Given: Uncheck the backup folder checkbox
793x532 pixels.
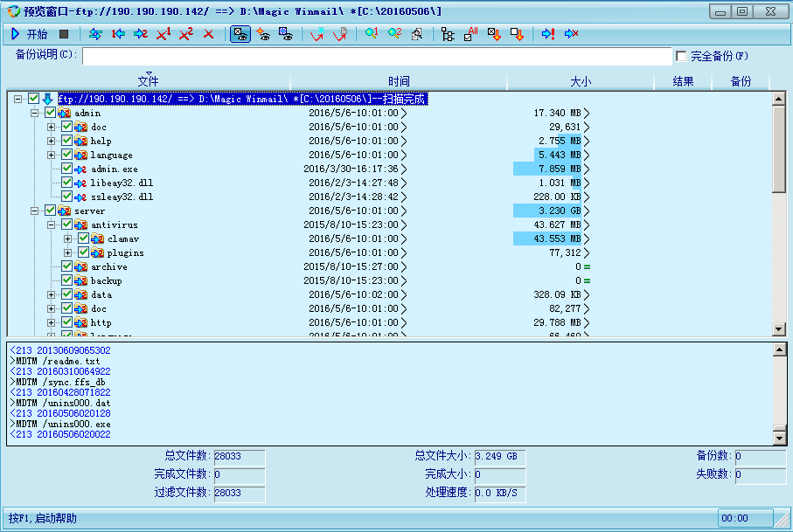Looking at the screenshot, I should point(66,280).
